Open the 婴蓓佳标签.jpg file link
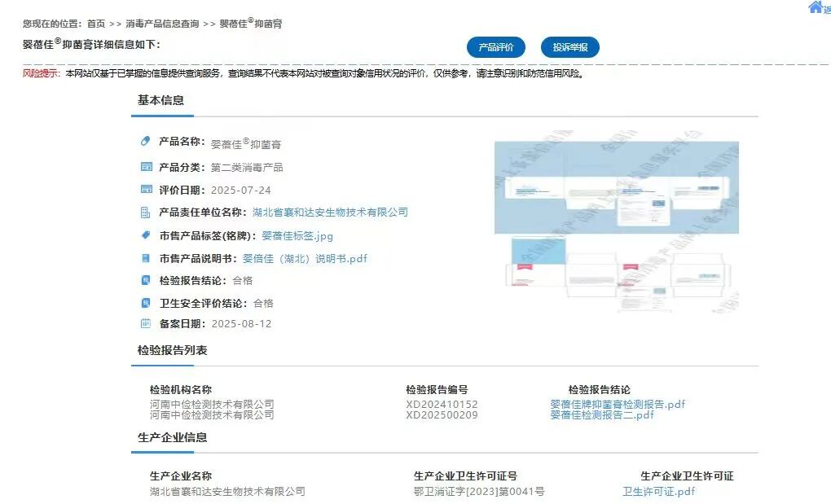This screenshot has height=504, width=831. (x=297, y=236)
